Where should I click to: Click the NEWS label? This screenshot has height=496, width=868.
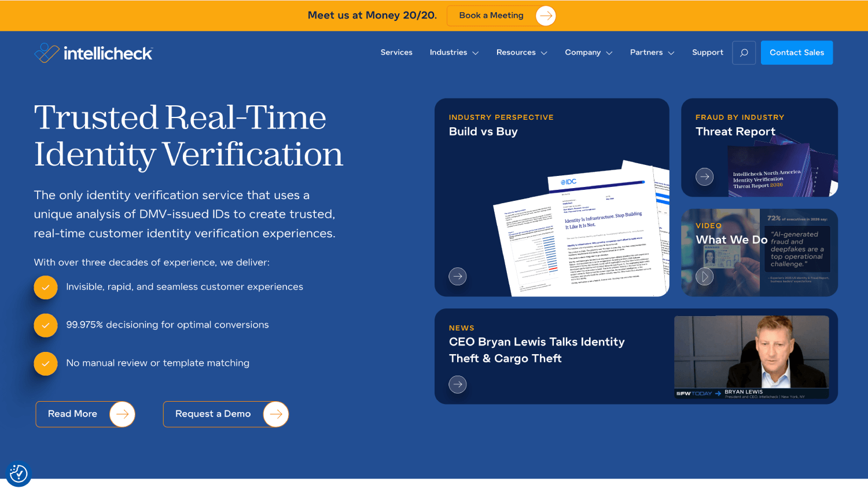tap(462, 328)
